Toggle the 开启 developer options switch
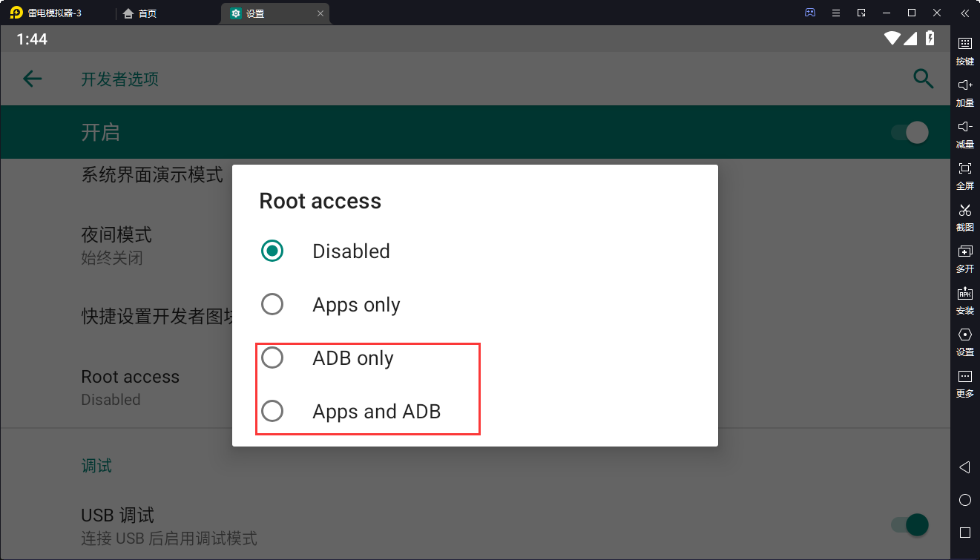Screen dimensions: 980x560 (x=910, y=133)
